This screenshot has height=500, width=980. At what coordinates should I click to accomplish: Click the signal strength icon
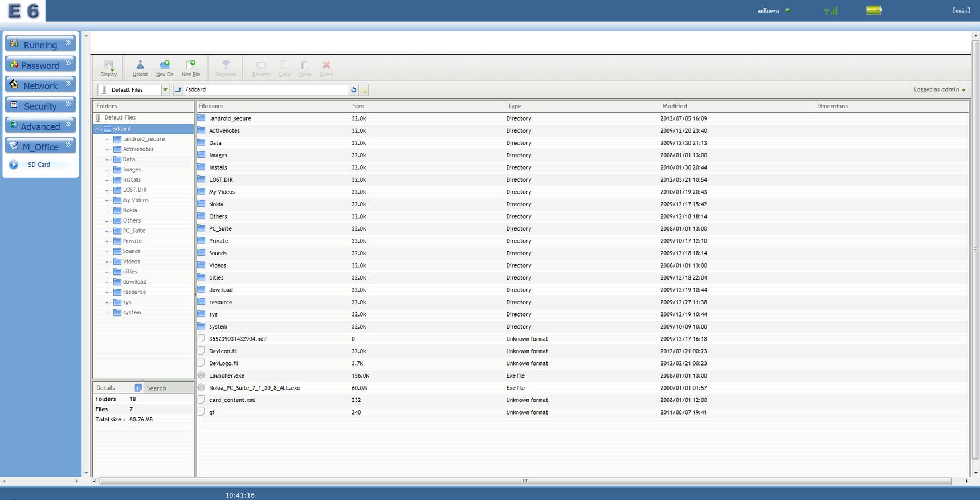point(831,10)
